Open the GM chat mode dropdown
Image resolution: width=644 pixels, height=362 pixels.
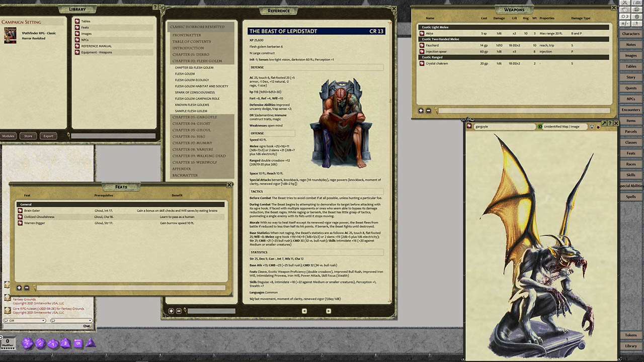coord(24,320)
